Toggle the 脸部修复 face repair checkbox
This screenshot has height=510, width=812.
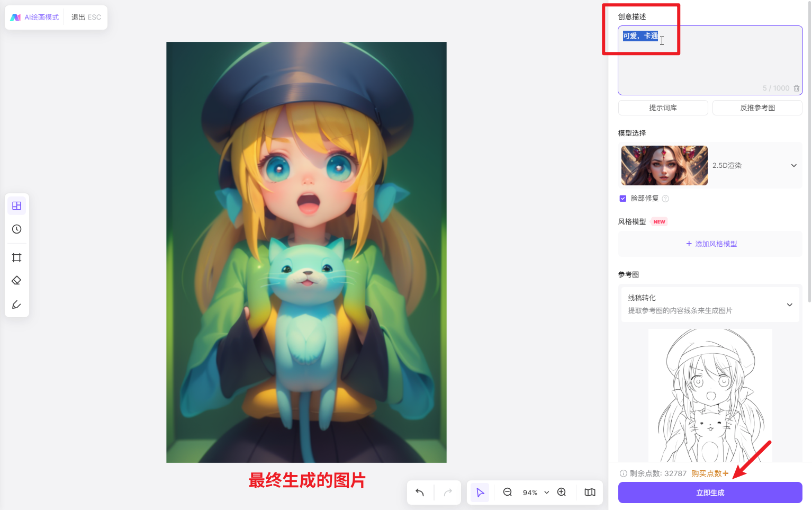(x=623, y=198)
